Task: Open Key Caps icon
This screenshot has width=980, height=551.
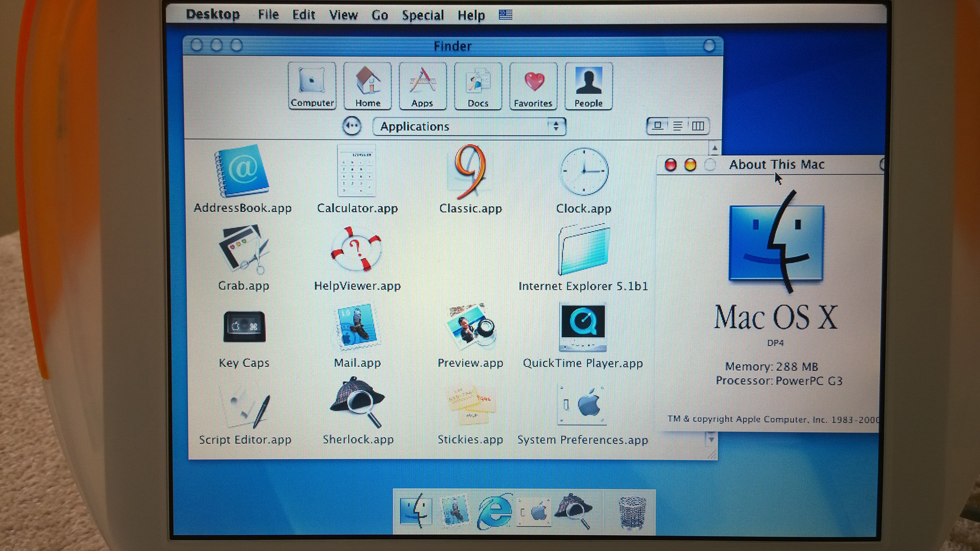Action: (x=244, y=327)
